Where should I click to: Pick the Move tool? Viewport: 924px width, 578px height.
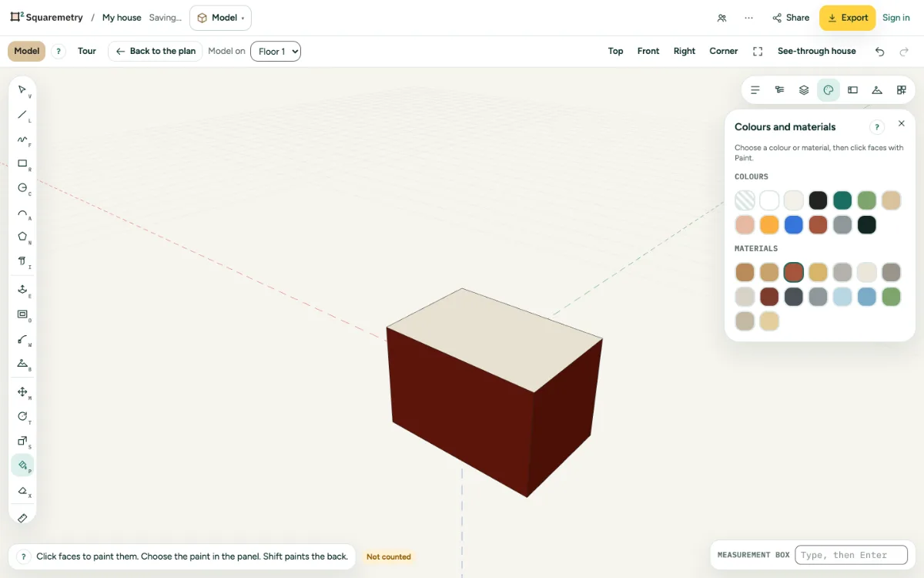(x=22, y=392)
